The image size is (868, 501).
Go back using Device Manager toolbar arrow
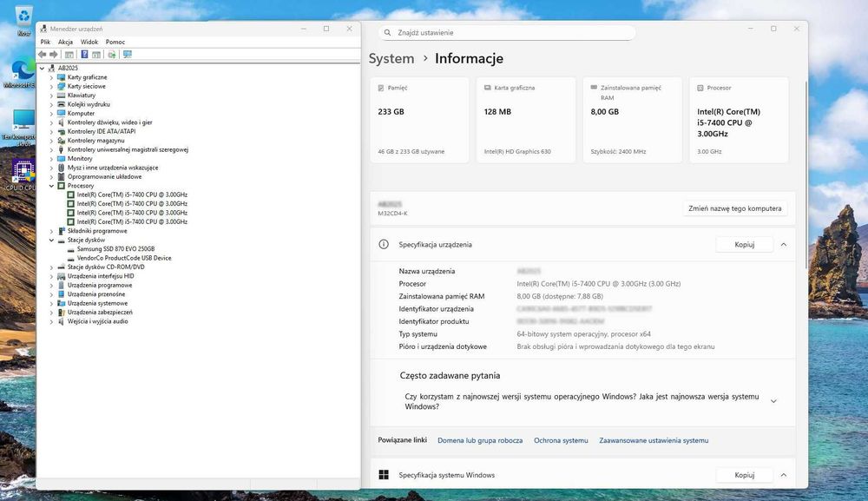point(42,54)
